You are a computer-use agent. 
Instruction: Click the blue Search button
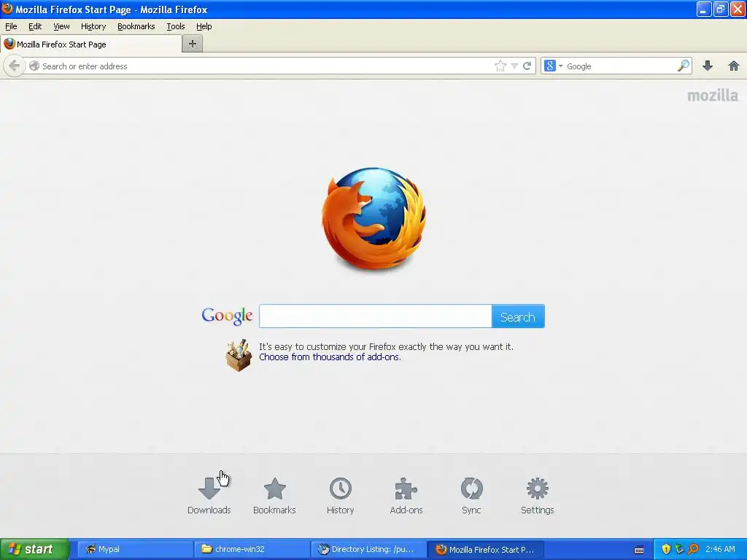click(518, 316)
